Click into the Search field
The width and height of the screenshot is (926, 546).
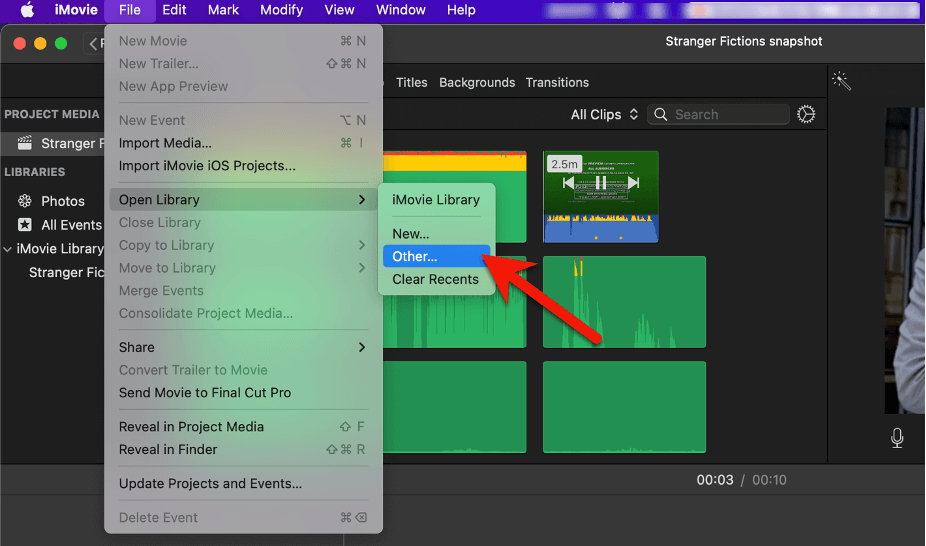pos(719,115)
